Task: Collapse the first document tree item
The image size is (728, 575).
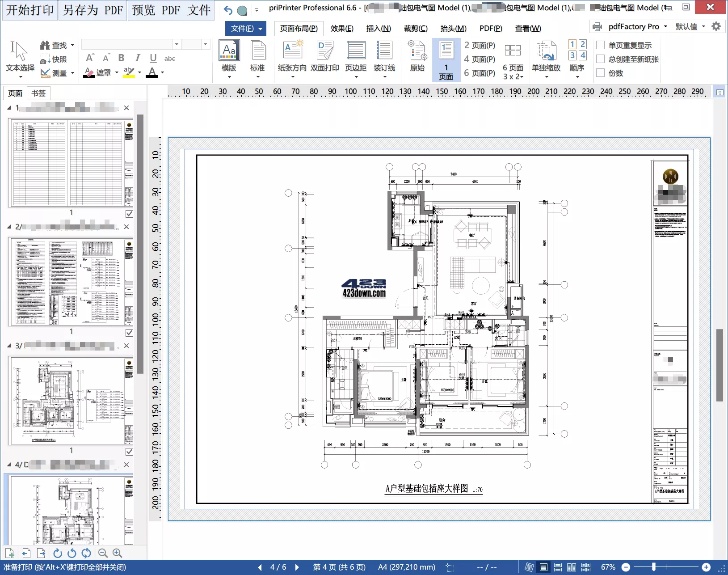Action: 9,108
